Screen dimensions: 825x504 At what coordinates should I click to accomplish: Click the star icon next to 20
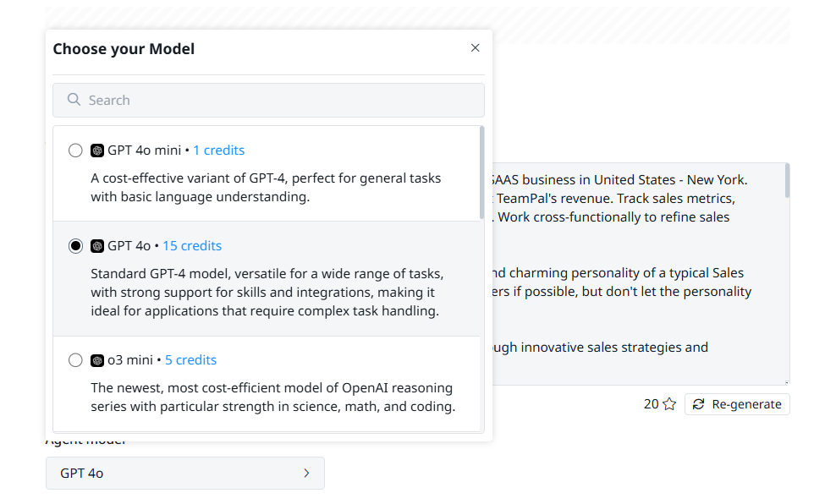[x=669, y=404]
